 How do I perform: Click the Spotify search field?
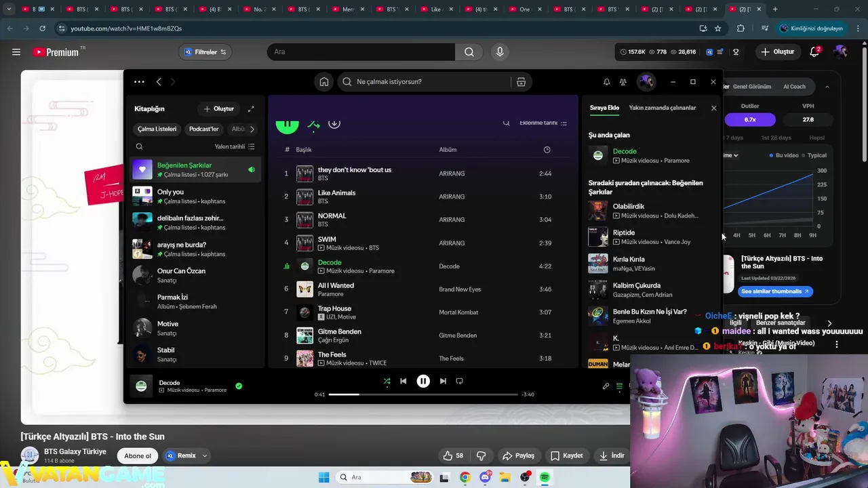[424, 82]
